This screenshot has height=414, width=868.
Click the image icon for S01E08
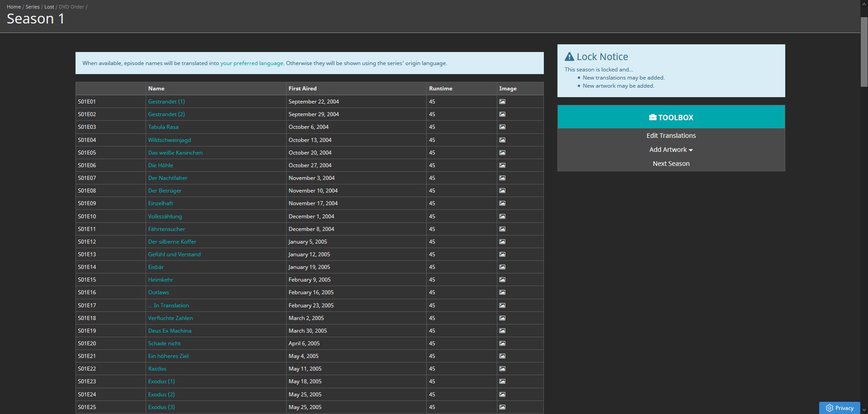click(502, 191)
